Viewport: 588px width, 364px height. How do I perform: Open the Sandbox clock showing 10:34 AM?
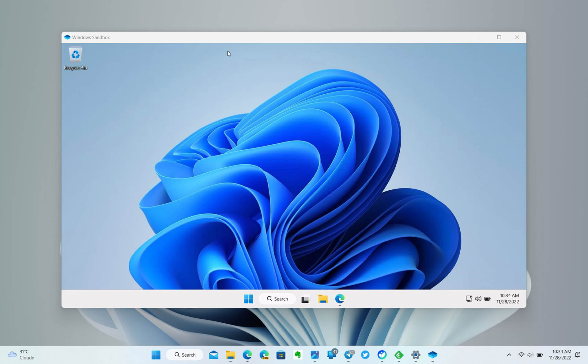click(x=508, y=298)
